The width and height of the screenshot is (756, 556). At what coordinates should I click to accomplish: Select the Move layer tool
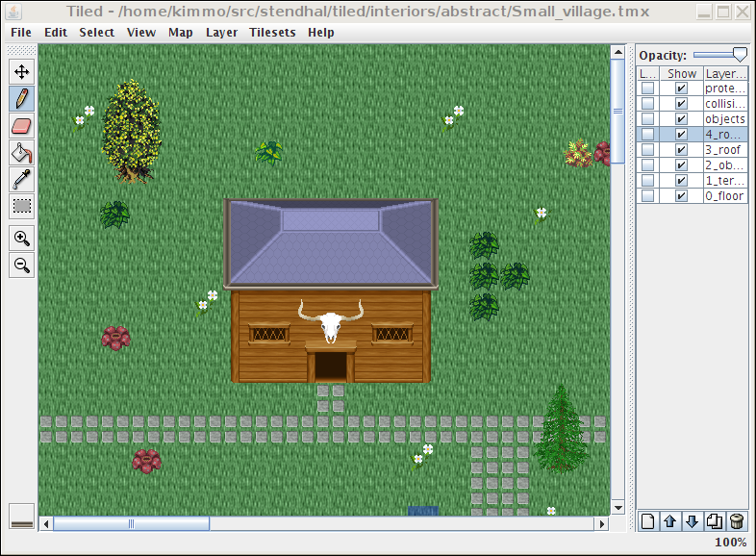click(x=21, y=71)
